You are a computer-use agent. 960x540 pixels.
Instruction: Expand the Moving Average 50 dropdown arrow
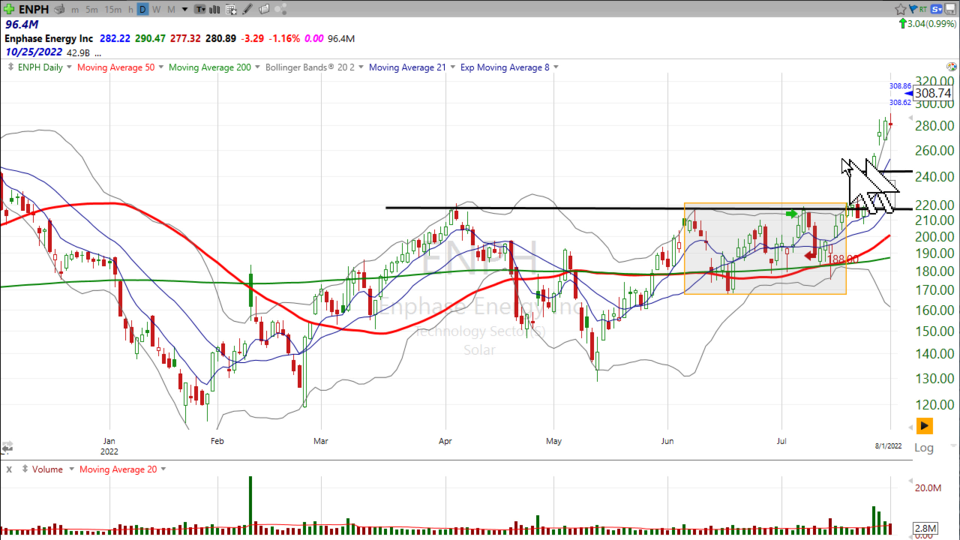pyautogui.click(x=161, y=67)
